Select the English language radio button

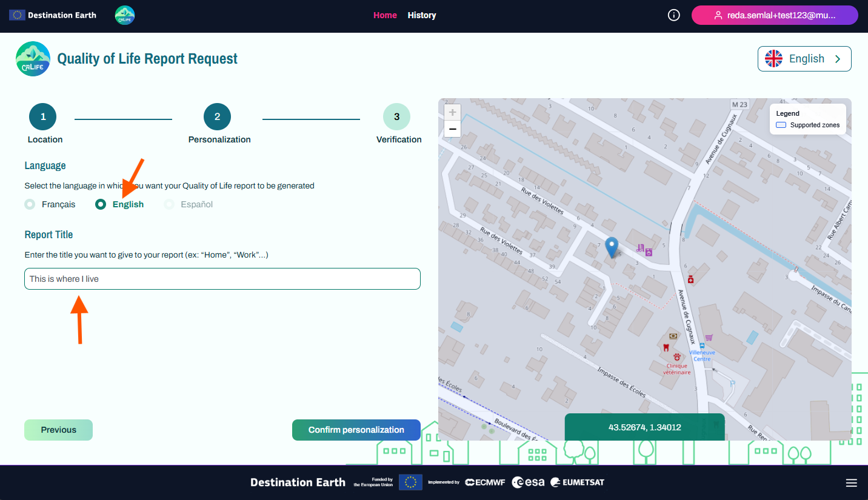(x=100, y=204)
